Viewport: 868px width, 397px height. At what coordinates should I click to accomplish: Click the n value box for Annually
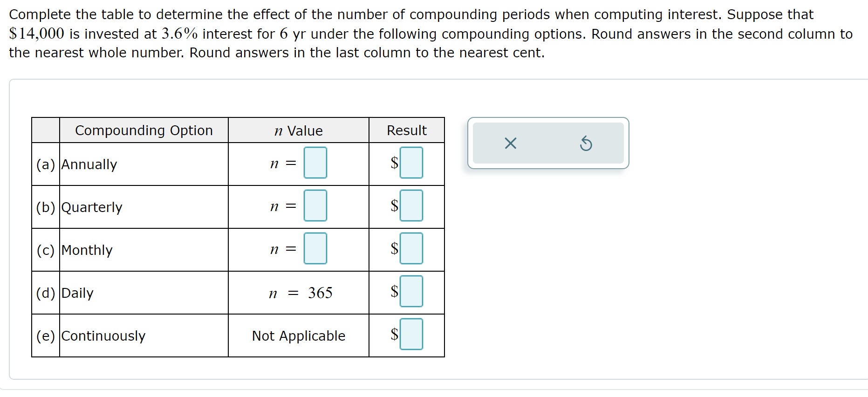(x=315, y=163)
